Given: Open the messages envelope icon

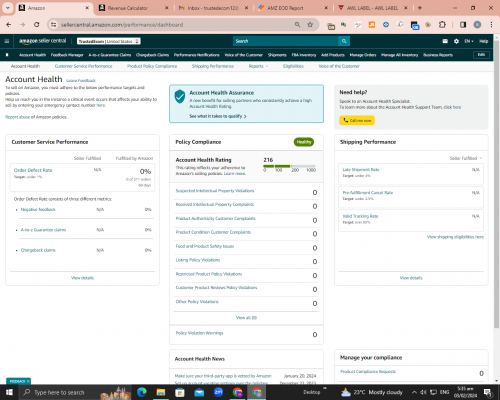Looking at the screenshot, I should pos(445,41).
